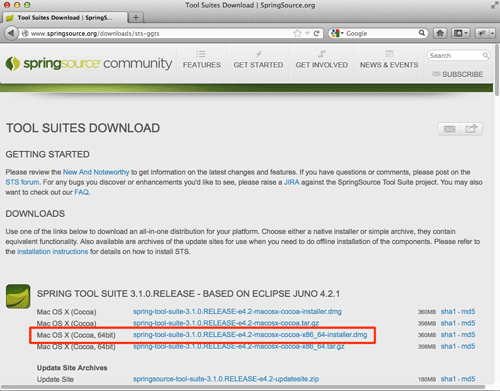Bookmark this page with the star icon
500x391 pixels.
click(297, 33)
